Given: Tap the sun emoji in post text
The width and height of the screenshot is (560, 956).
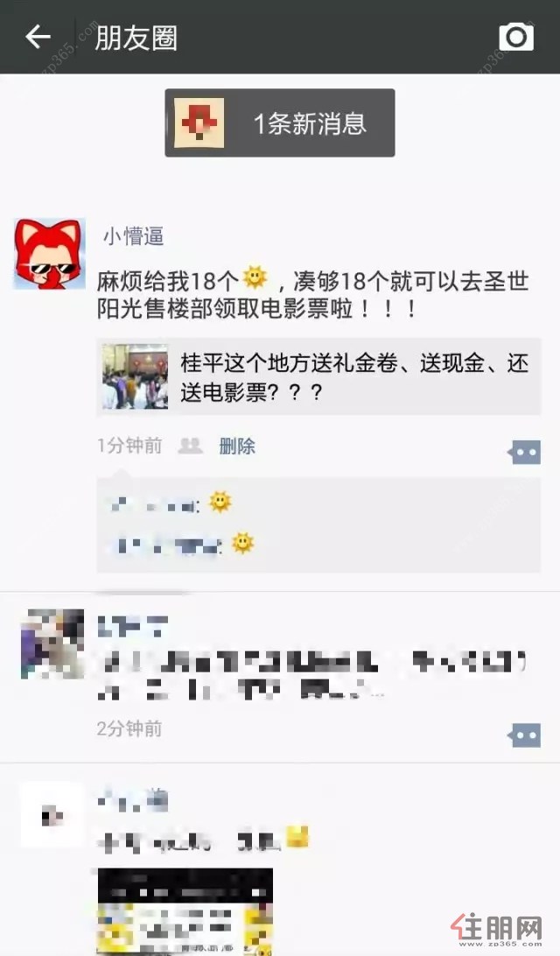Looking at the screenshot, I should (255, 278).
